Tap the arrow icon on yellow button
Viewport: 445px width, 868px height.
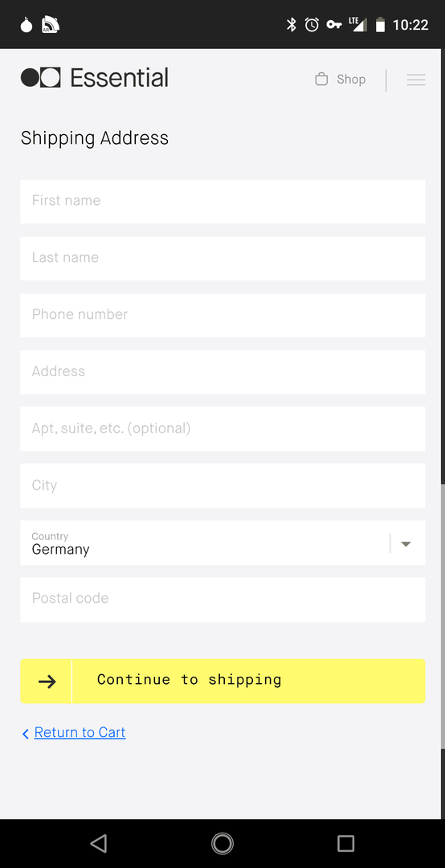pyautogui.click(x=47, y=681)
